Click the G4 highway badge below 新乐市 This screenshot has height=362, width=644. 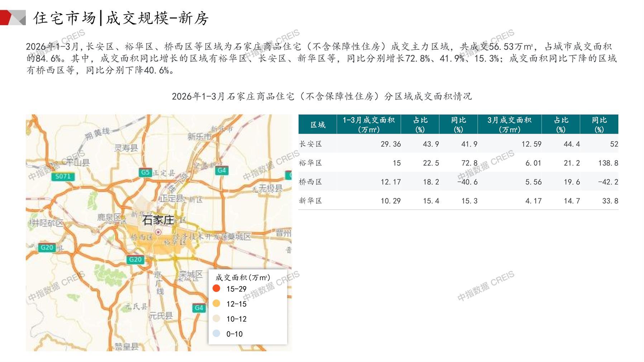pyautogui.click(x=222, y=170)
